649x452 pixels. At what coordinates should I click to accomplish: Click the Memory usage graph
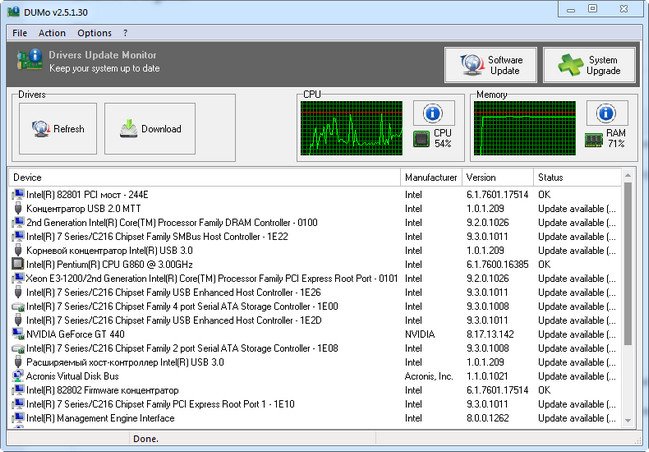pos(524,128)
